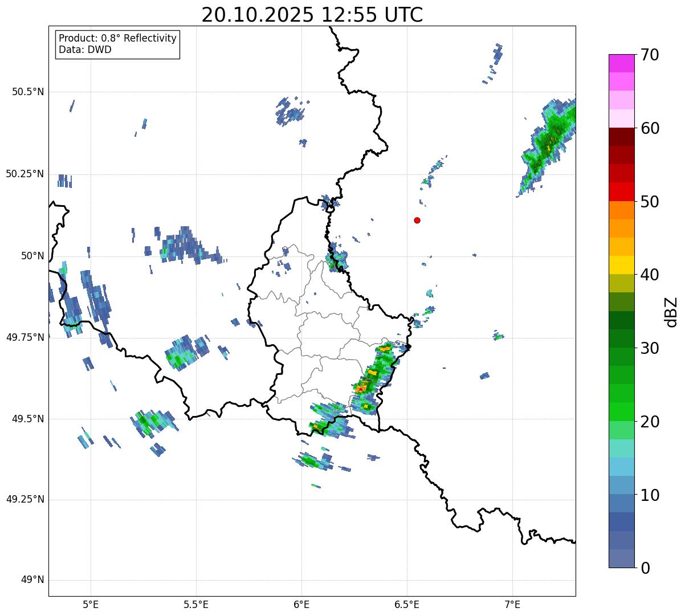Click the "7°E" longitude tick label
This screenshot has height=616, width=685.
pos(513,603)
